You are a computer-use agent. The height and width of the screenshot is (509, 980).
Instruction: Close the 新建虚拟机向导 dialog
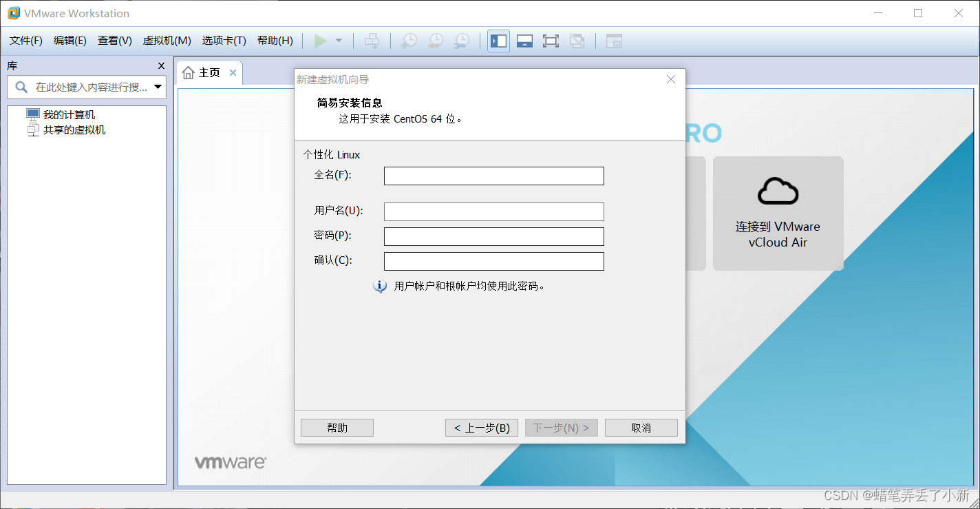tap(671, 79)
